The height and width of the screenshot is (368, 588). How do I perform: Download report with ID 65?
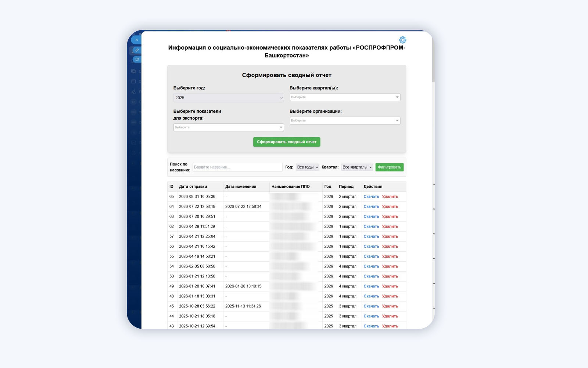(x=371, y=197)
